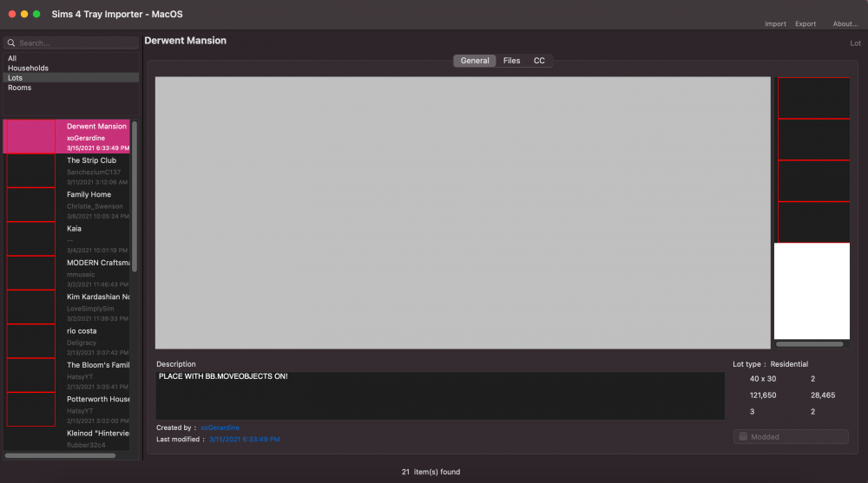Click The Strip Club thumbnail
868x483 pixels.
[31, 171]
